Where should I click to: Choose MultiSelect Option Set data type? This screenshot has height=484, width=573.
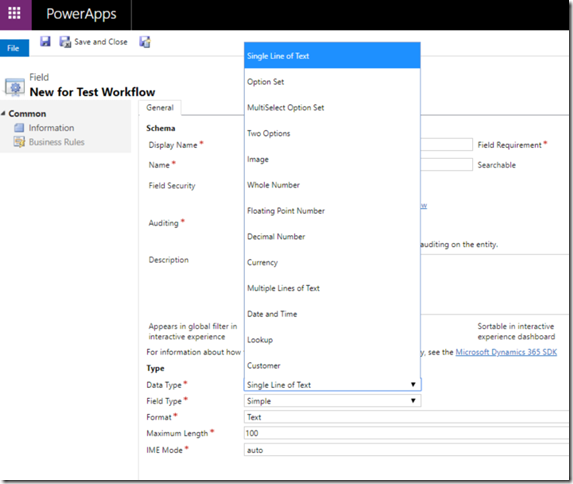click(x=332, y=107)
